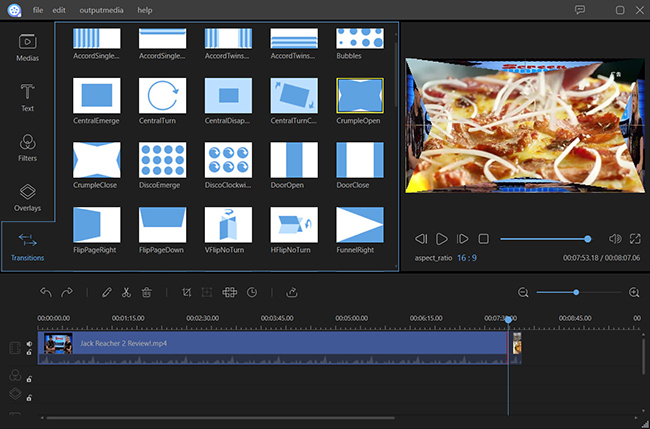Mute the video track speaker icon

point(29,343)
